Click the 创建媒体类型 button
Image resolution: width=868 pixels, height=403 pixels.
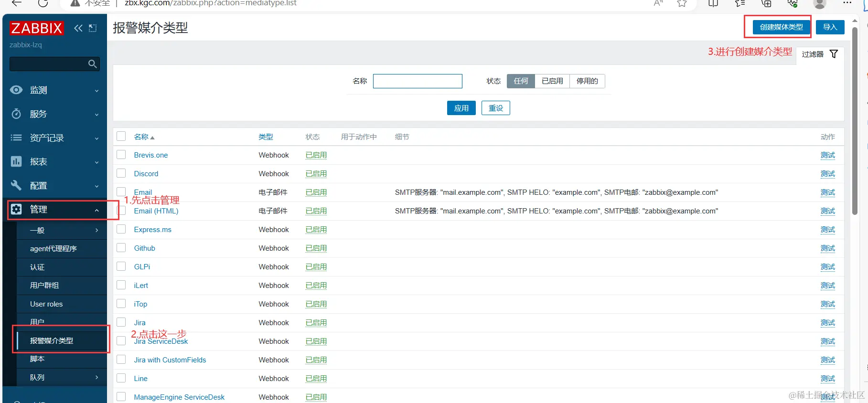[782, 27]
